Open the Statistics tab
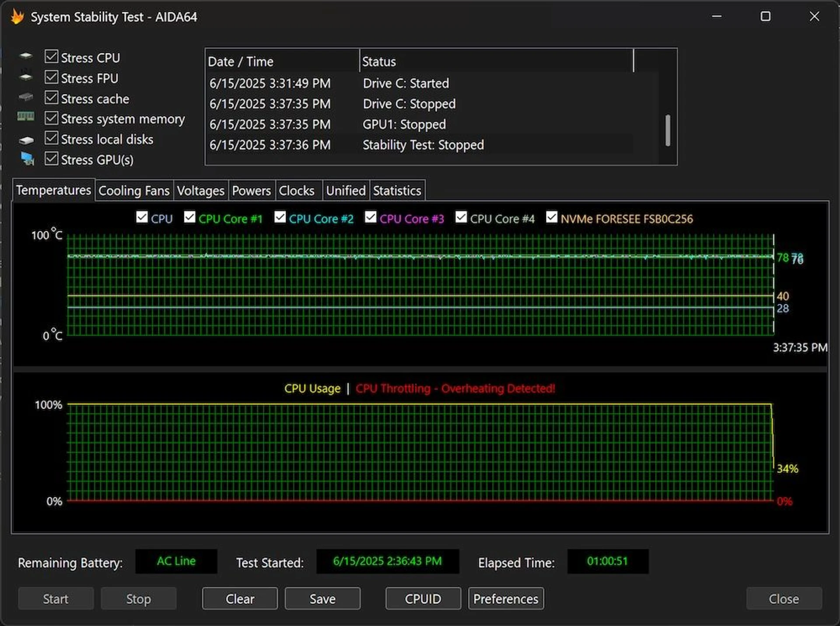 point(397,191)
